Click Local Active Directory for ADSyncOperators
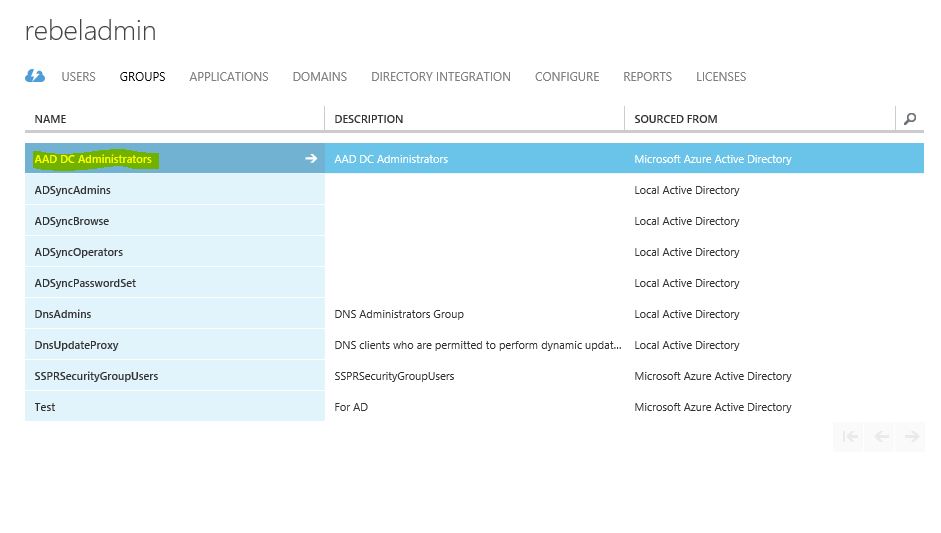 [687, 252]
